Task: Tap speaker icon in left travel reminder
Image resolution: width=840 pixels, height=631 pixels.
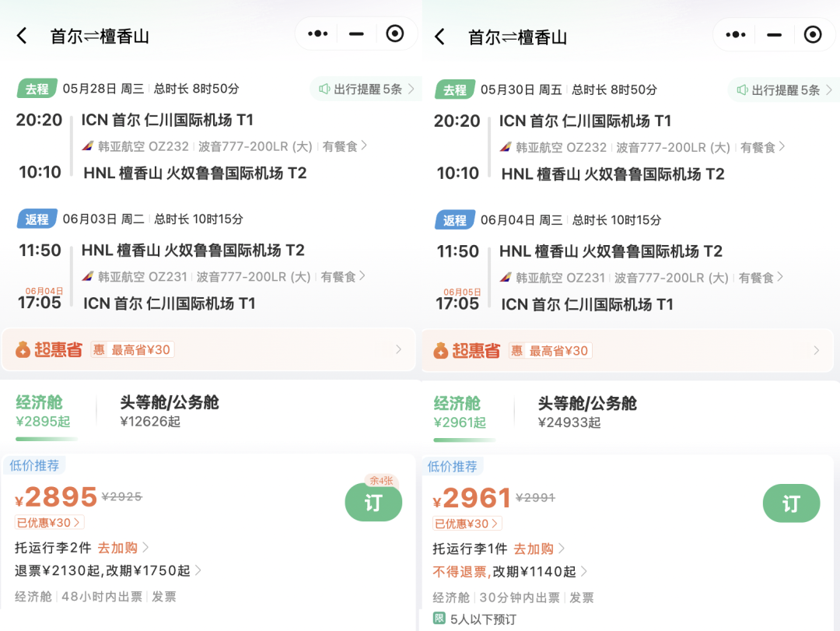Action: tap(324, 89)
